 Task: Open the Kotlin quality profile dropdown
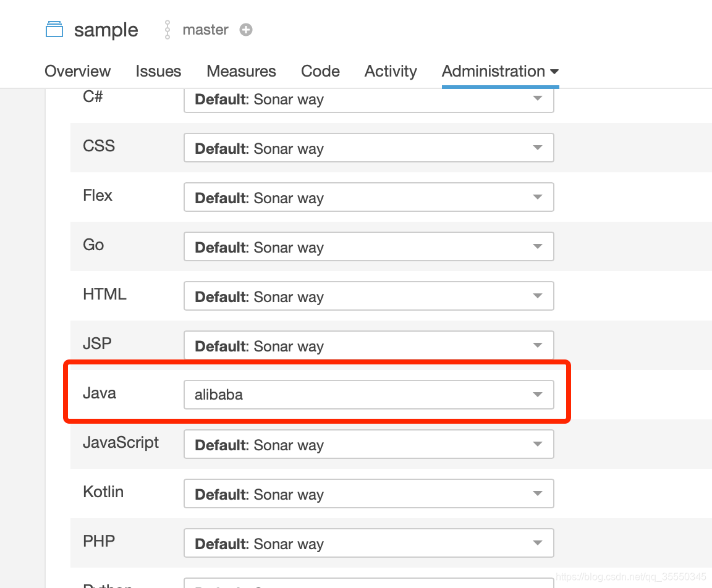[369, 493]
